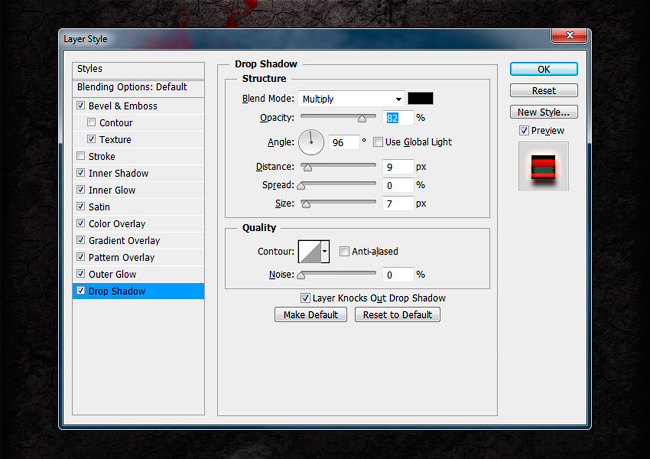This screenshot has width=650, height=459.
Task: Select the Bevel & Emboss label
Action: (x=123, y=106)
